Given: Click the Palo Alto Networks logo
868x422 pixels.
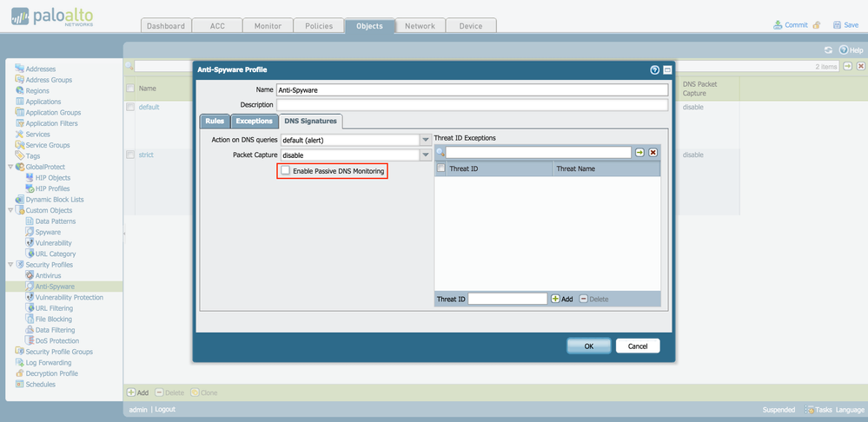Looking at the screenshot, I should (x=53, y=16).
